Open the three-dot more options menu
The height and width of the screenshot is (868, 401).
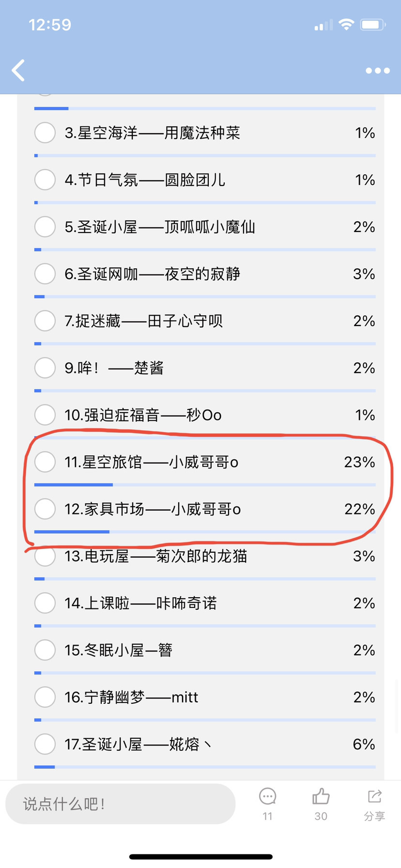coord(378,71)
